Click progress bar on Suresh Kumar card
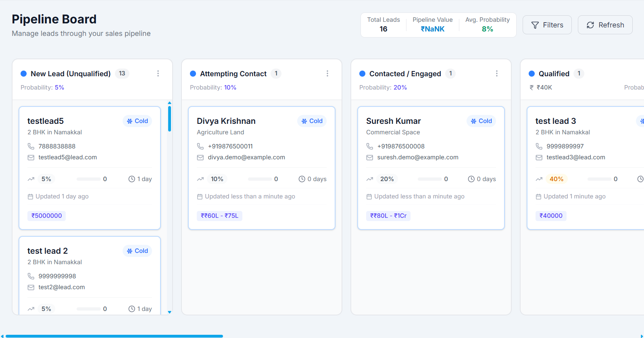Viewport: 644px width, 338px height. [x=430, y=179]
